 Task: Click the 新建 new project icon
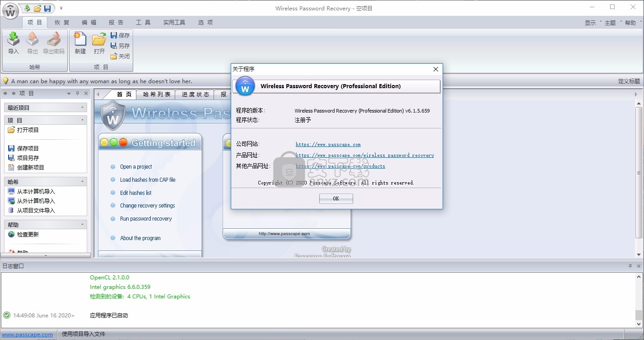pyautogui.click(x=80, y=43)
